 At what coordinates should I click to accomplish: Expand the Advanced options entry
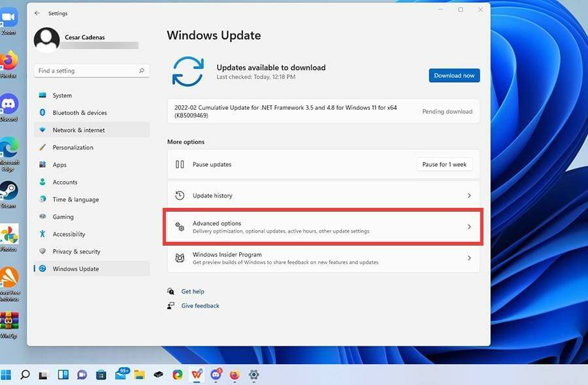[x=468, y=227]
